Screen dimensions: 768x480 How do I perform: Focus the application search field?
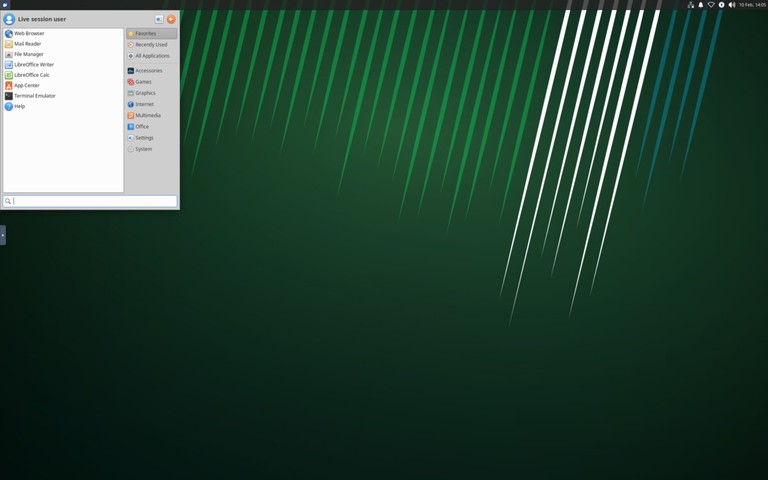coord(90,201)
